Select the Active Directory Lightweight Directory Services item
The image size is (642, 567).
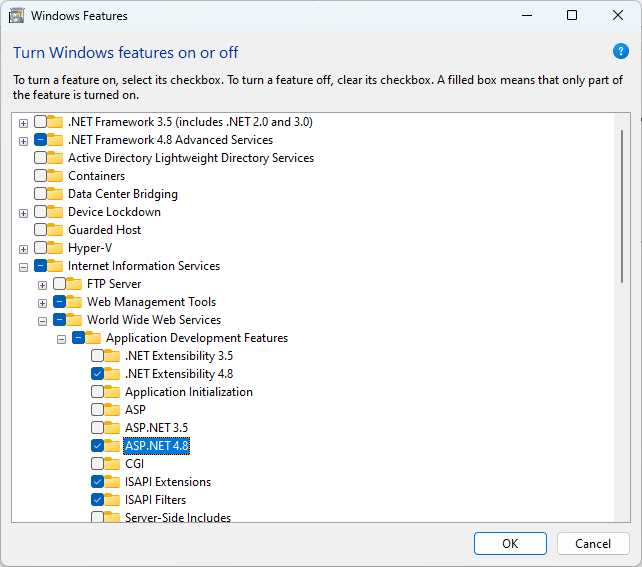(x=190, y=158)
